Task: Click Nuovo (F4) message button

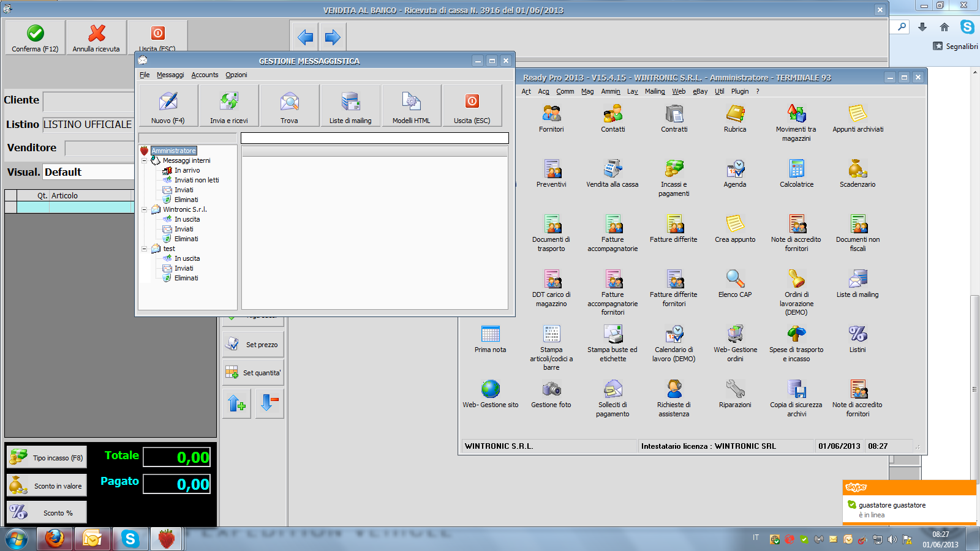Action: coord(168,106)
